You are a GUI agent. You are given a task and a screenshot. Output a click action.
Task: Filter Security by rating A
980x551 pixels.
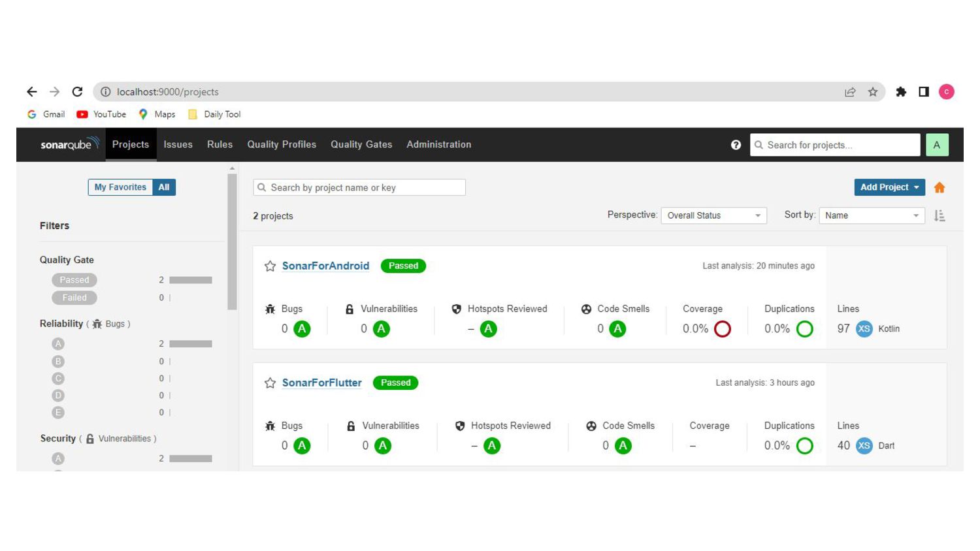point(58,458)
